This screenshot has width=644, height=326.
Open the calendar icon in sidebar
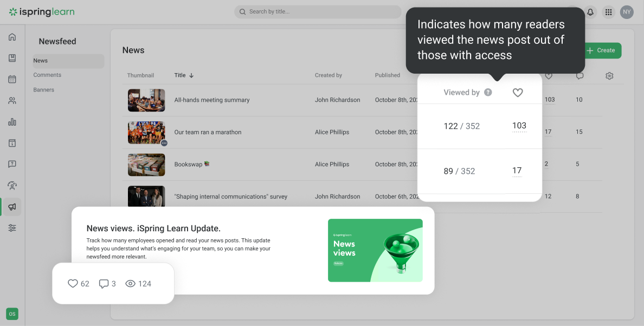pos(12,80)
